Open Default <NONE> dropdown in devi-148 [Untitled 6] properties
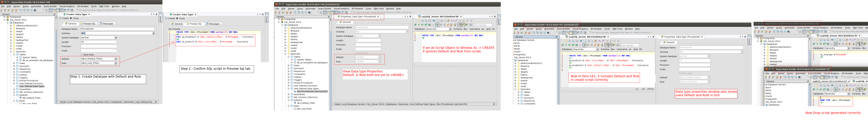Image resolution: width=868 pixels, height=124 pixels. 380,57
